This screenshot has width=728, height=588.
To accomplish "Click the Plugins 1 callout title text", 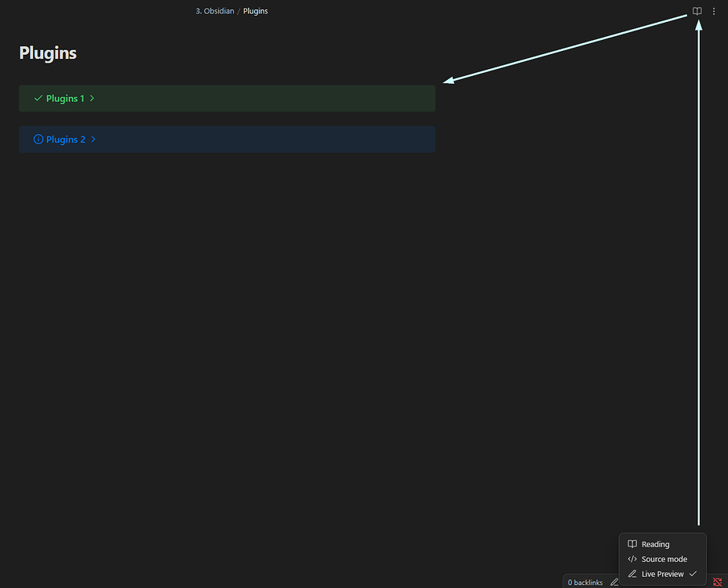I will click(65, 98).
